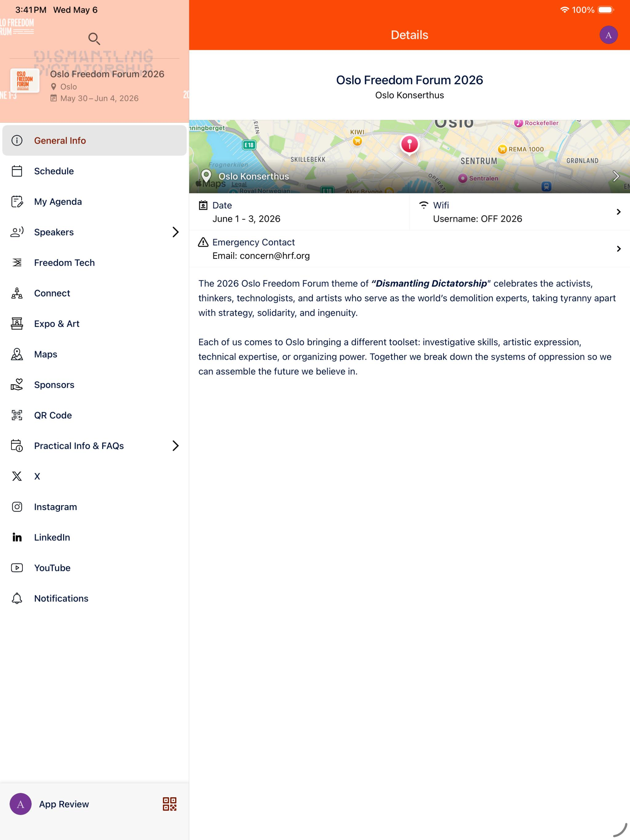
Task: Open the Freedom Tech menu item
Action: (x=94, y=262)
